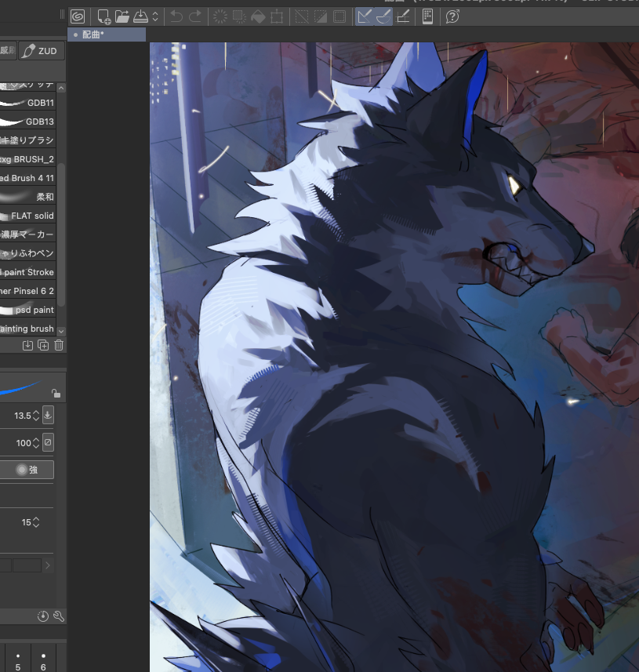Save the current document
The image size is (639, 672).
(x=140, y=16)
